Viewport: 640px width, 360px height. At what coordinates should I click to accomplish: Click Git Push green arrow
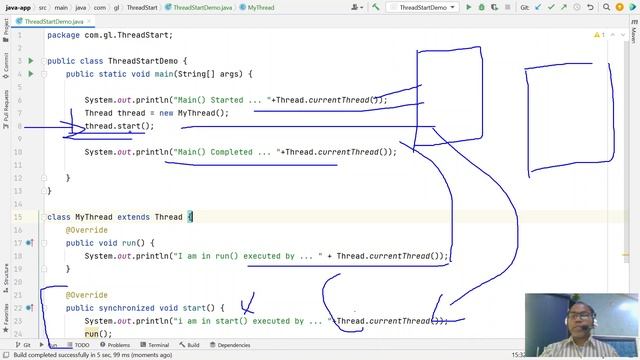[564, 7]
